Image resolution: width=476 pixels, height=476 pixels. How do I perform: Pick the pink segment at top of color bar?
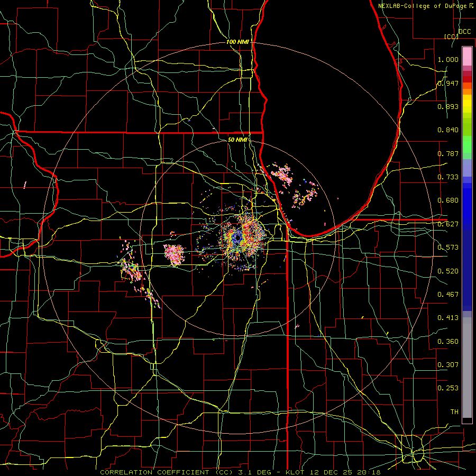point(467,56)
